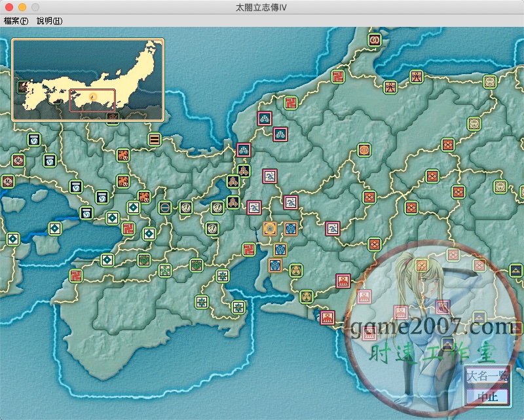Select the pale green leaf crest on white
The image size is (524, 420).
165,270
